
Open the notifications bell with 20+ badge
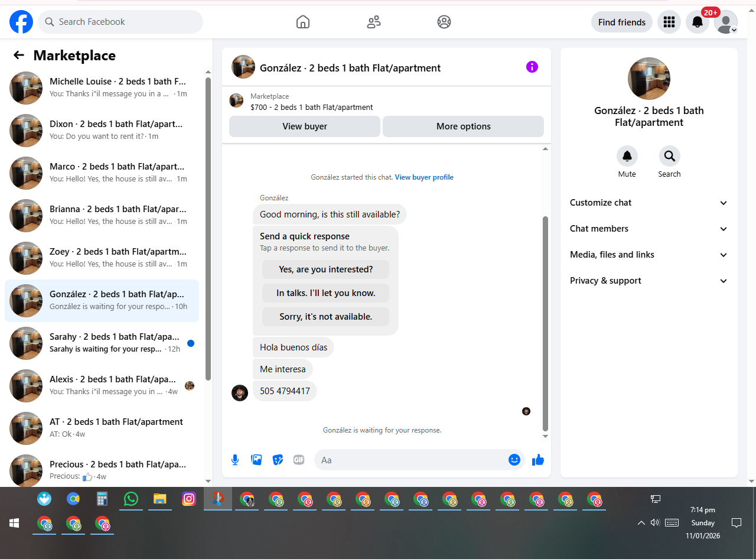tap(698, 22)
